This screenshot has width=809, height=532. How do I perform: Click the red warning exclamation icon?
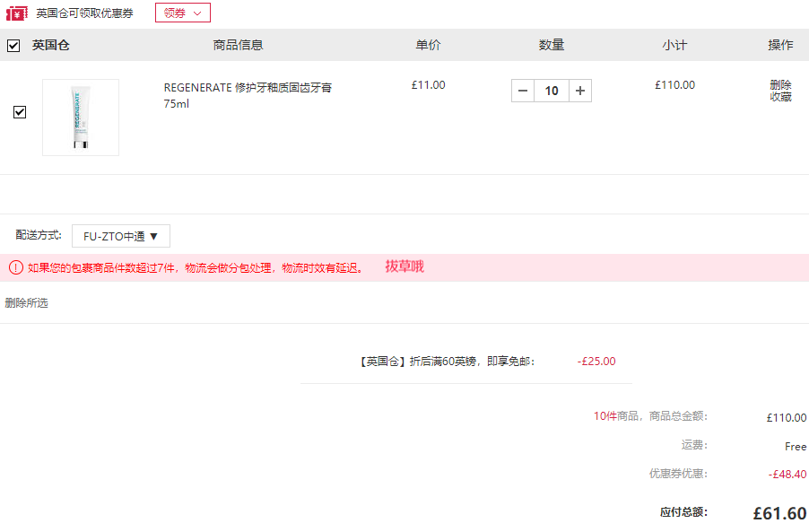16,268
